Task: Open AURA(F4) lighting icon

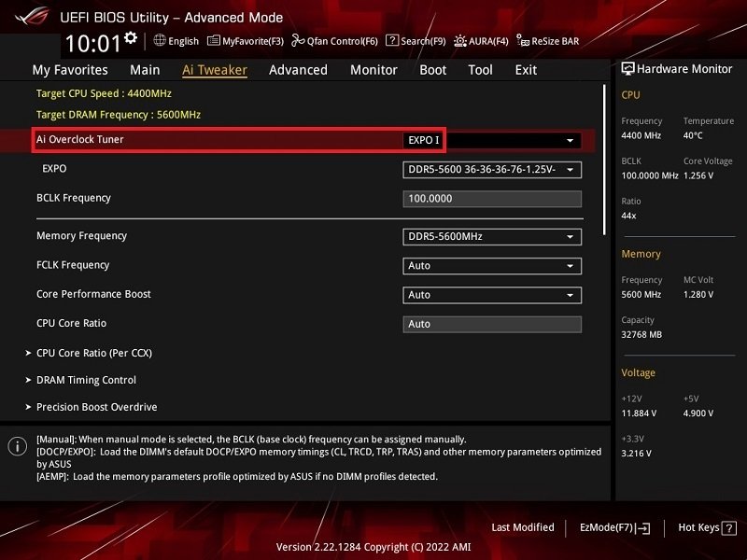Action: [459, 41]
